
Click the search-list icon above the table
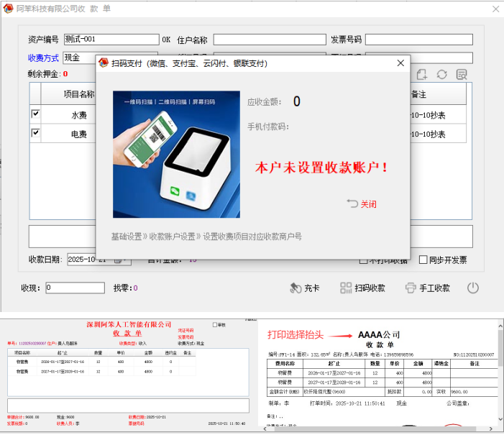[462, 75]
